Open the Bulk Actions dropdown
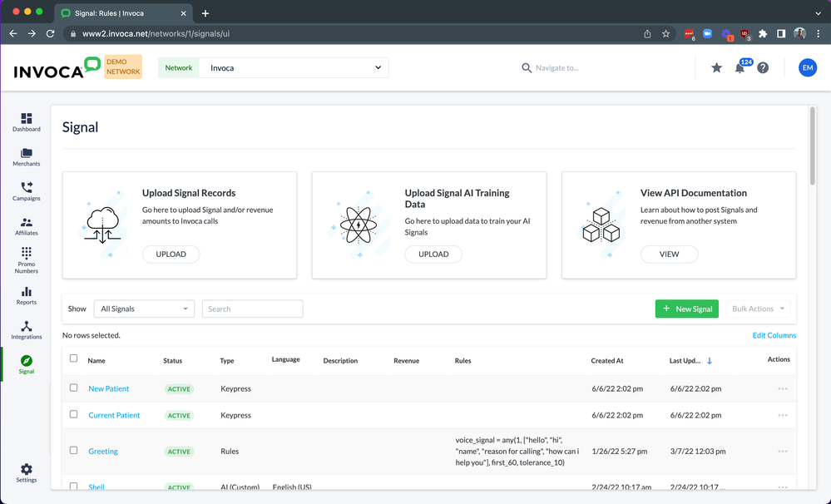 tap(758, 309)
